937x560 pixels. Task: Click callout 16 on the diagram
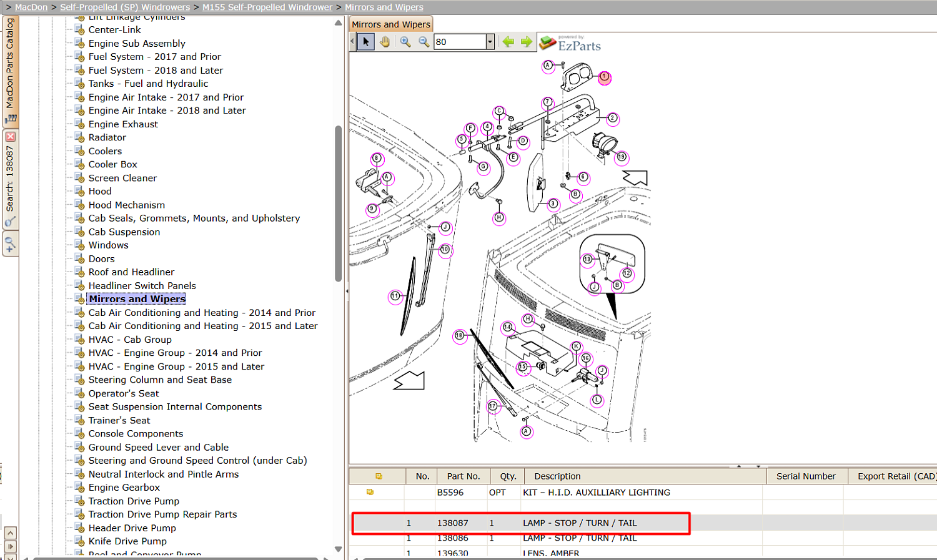(585, 358)
